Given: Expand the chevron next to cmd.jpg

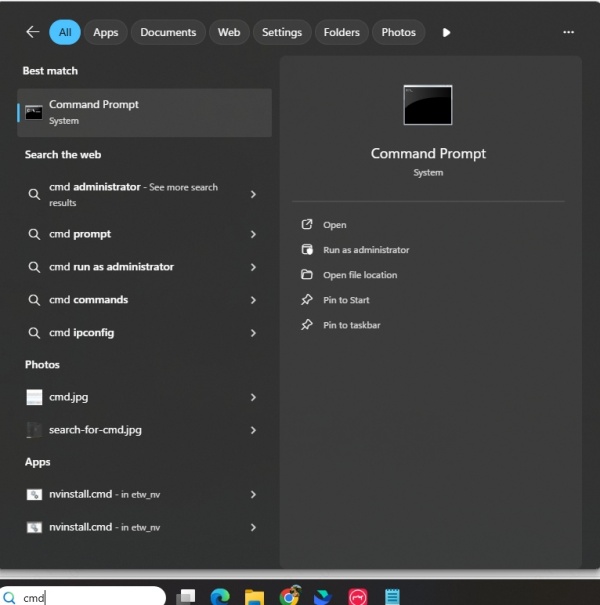Looking at the screenshot, I should tap(253, 397).
